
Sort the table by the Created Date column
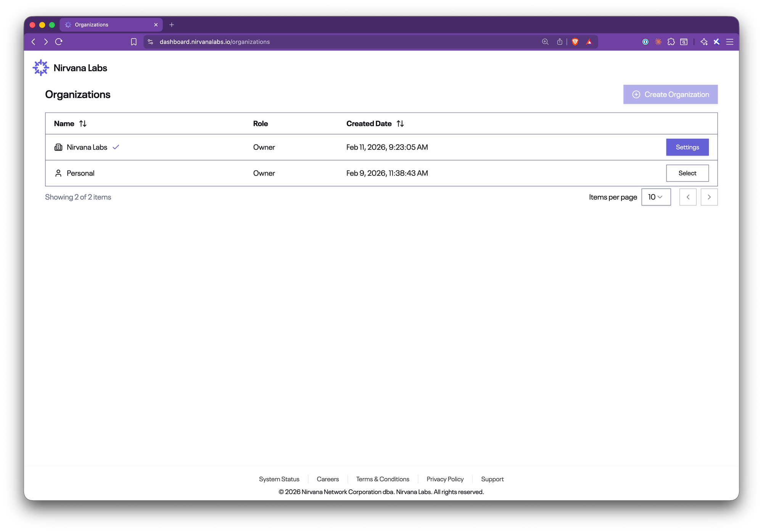coord(400,124)
